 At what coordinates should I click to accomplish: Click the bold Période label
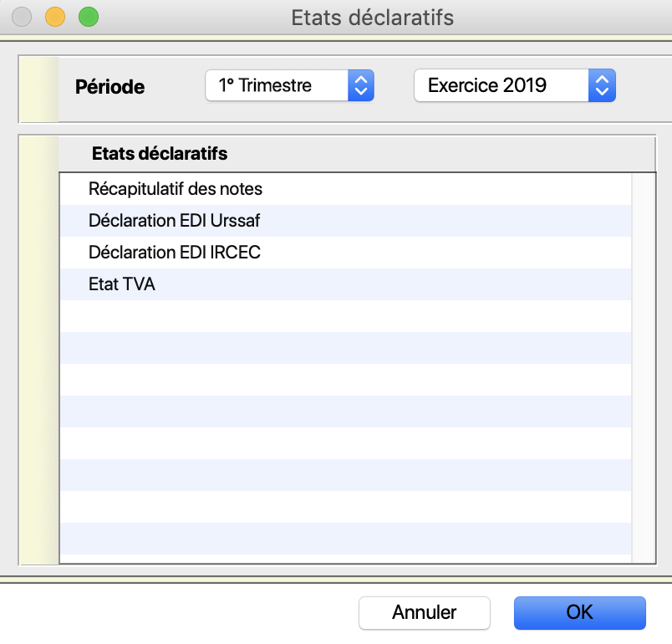[109, 87]
